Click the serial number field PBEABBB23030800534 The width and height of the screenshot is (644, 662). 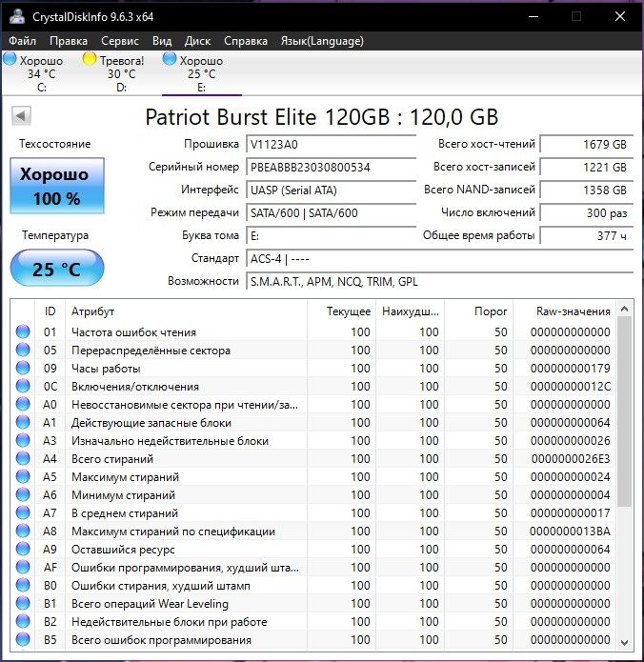pos(332,168)
